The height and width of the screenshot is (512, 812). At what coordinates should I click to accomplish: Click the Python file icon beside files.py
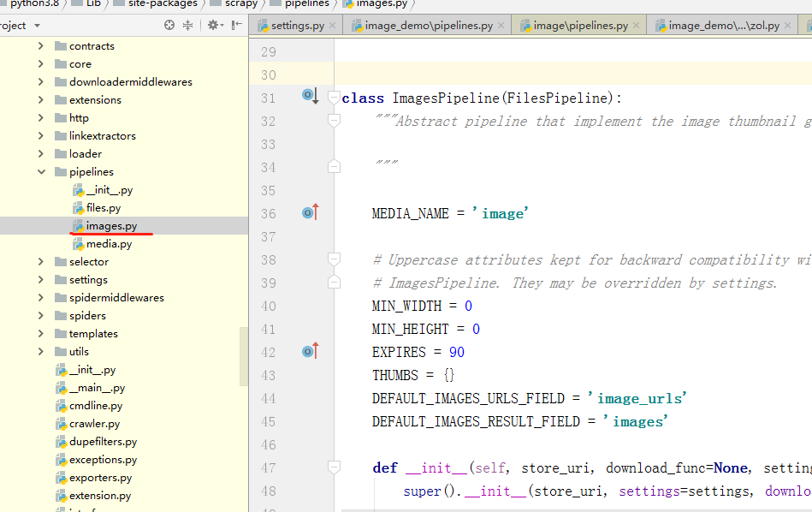point(78,208)
